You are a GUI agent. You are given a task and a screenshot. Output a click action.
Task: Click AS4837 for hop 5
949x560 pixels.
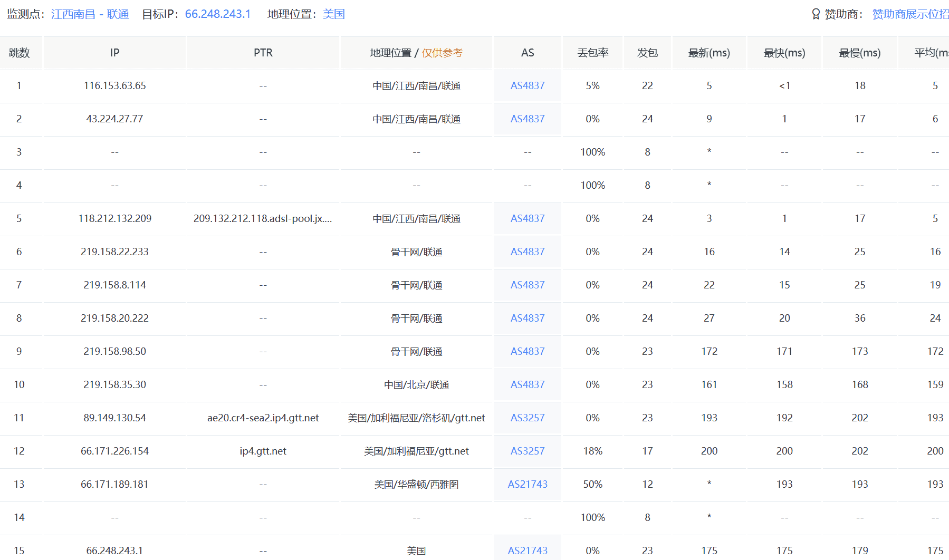(x=527, y=218)
